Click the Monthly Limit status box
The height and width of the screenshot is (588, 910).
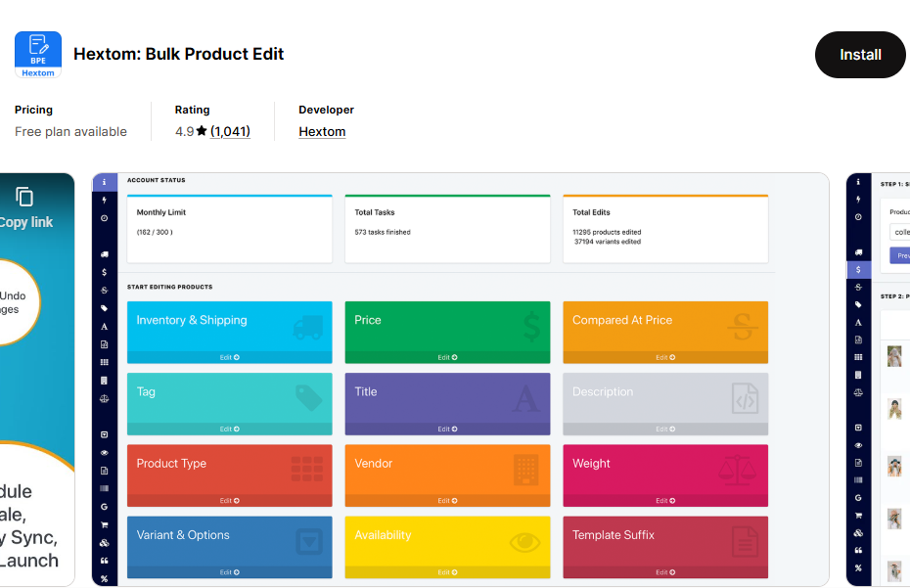[230, 229]
